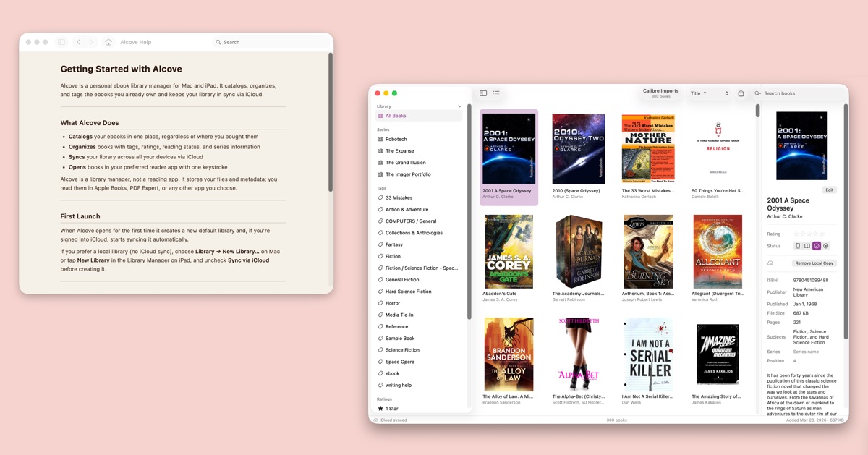868x455 pixels.
Task: Go back in Alcove Help
Action: (x=79, y=42)
